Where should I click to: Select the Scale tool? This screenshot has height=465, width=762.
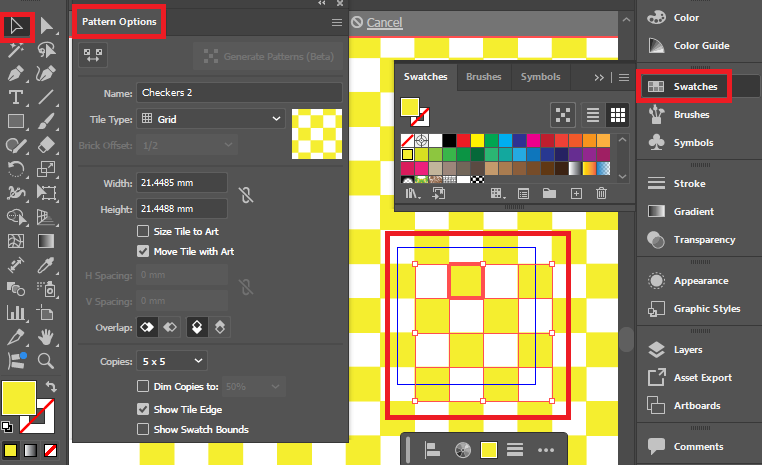[x=46, y=169]
